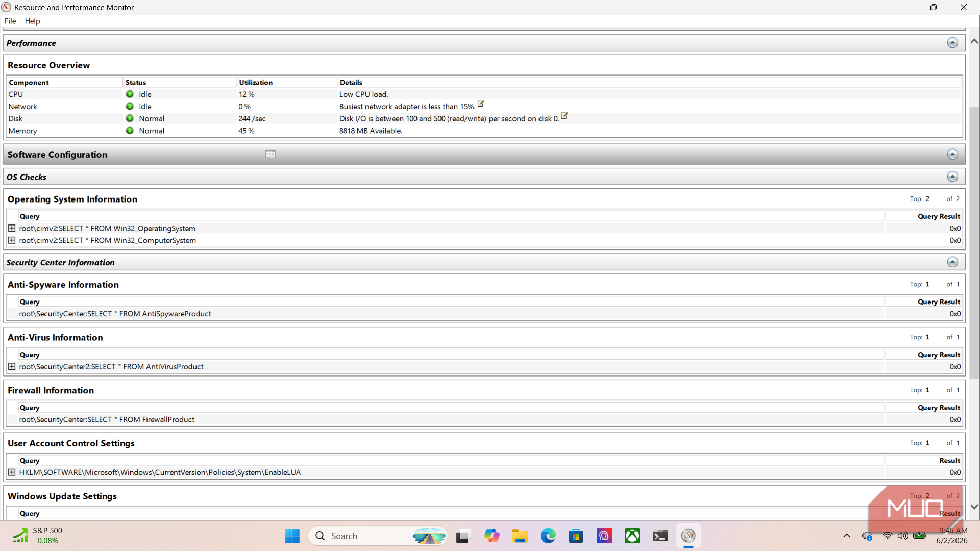Select the FirewallProduct query row
This screenshot has width=980, height=551.
point(484,419)
